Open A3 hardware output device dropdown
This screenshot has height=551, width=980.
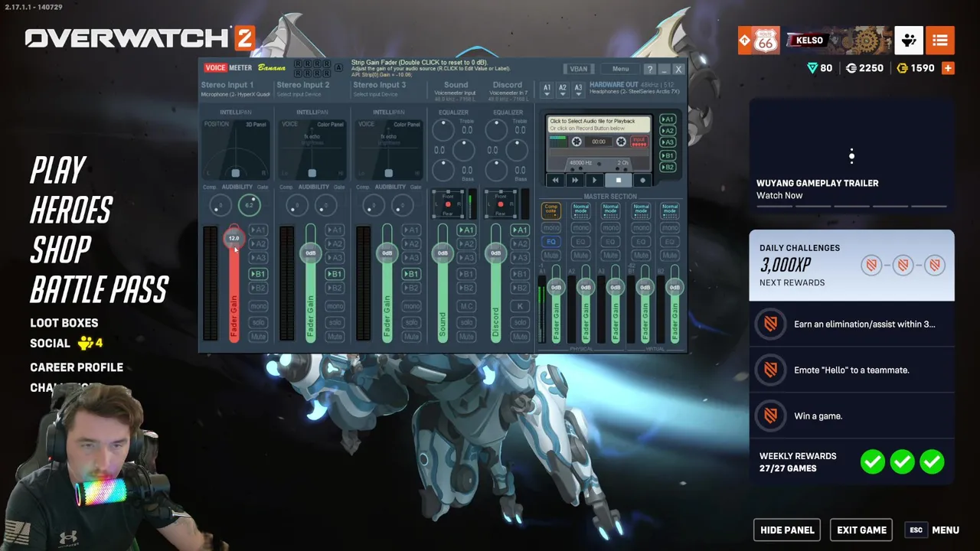578,90
